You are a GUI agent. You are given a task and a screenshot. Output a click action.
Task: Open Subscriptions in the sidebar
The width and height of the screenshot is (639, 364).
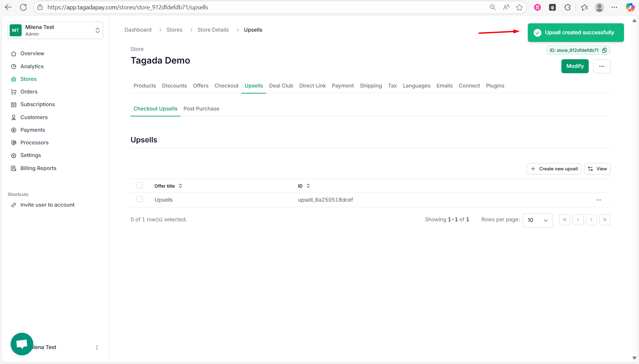(x=37, y=104)
